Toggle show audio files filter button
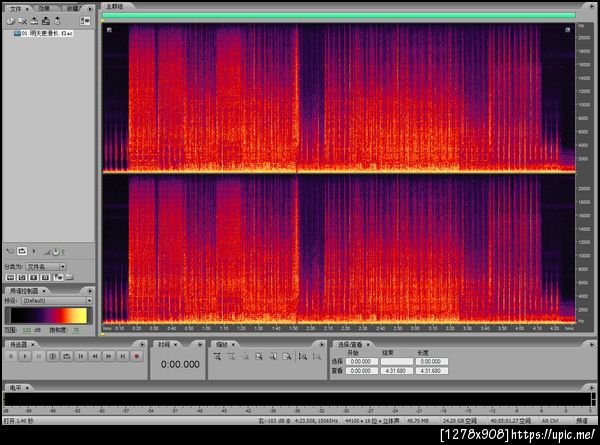Viewport: 600px width, 445px height. tap(10, 277)
